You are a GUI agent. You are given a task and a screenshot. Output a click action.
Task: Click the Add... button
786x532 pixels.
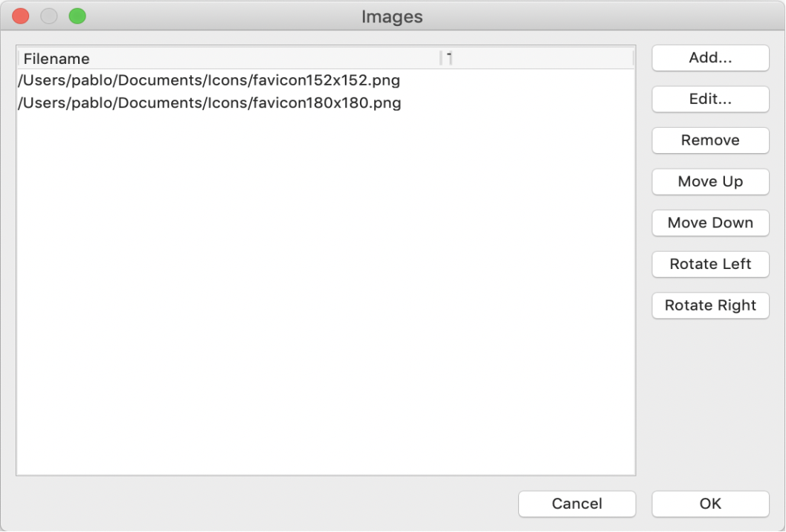tap(710, 58)
